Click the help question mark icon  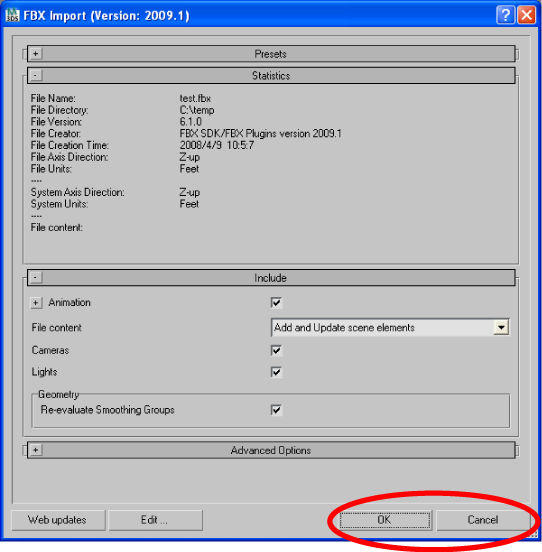coord(505,15)
